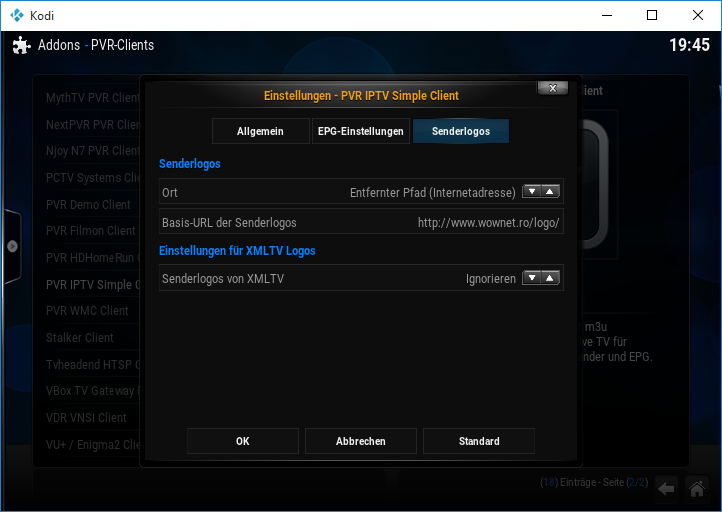
Task: Select Stalker Client entry
Action: 80,337
